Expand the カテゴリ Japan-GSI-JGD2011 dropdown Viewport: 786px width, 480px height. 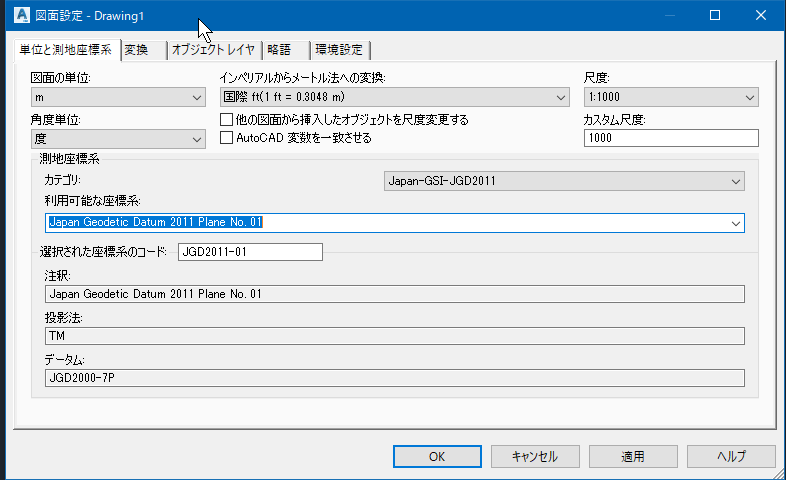(564, 181)
